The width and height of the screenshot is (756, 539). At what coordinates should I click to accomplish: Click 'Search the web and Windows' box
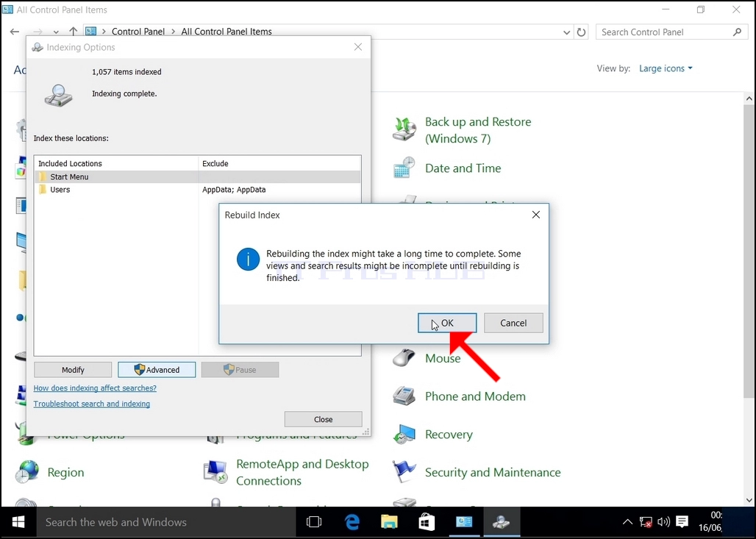coord(166,522)
